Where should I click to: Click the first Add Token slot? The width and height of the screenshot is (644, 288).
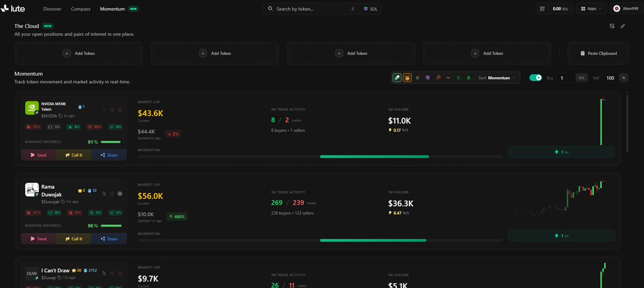coord(79,53)
